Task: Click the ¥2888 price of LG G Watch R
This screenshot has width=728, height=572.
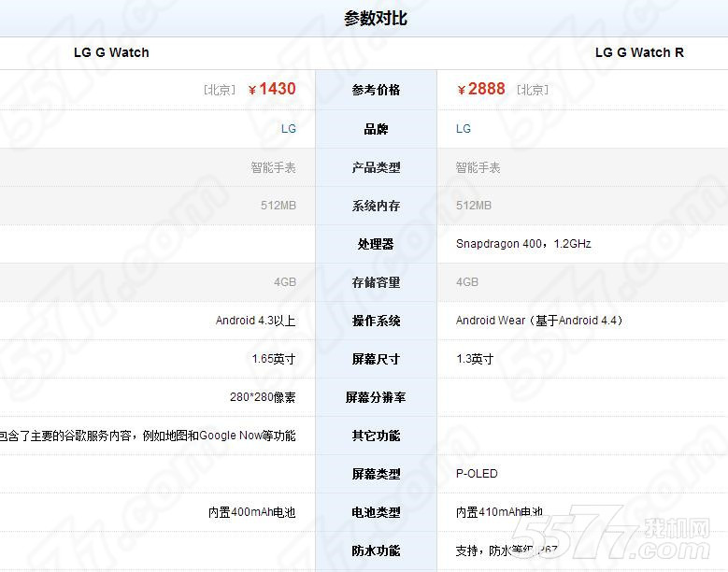Action: point(481,89)
